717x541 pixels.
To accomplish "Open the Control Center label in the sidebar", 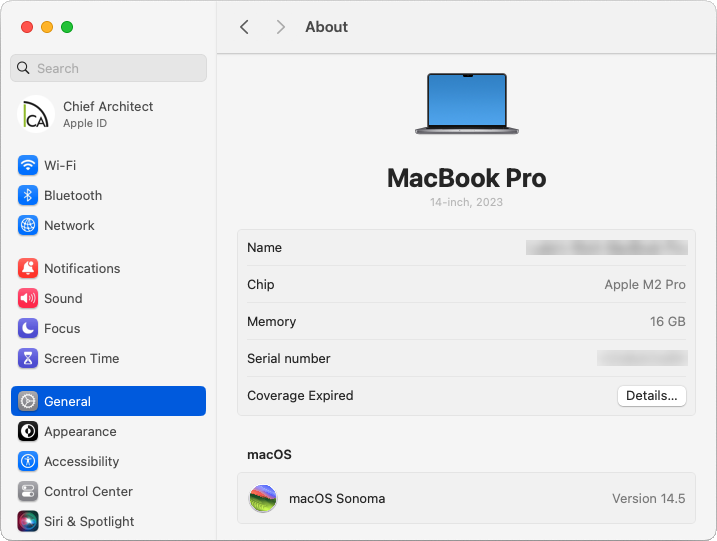I will pos(88,492).
